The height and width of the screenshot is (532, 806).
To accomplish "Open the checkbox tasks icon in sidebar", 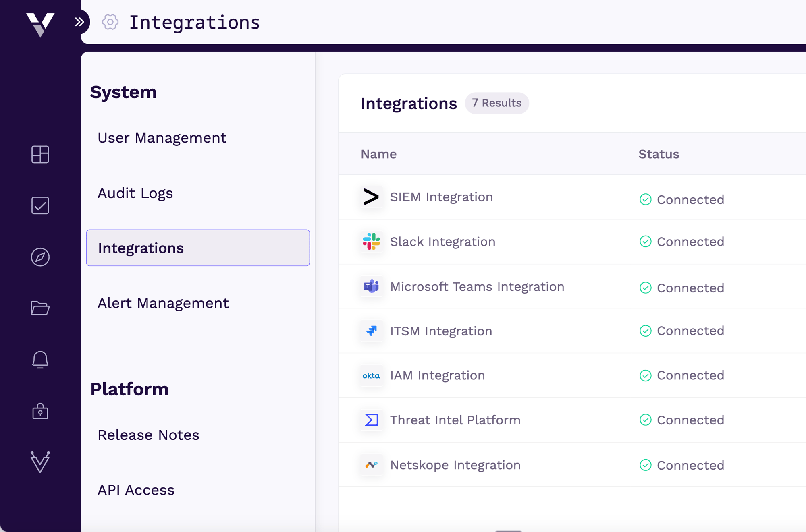I will pos(40,205).
